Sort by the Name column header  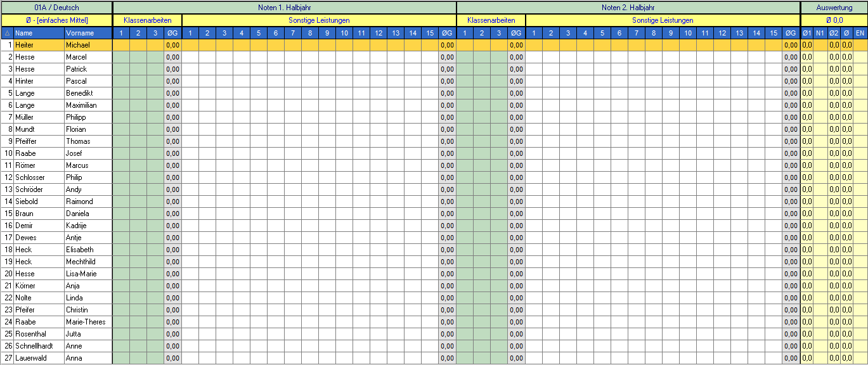click(39, 33)
